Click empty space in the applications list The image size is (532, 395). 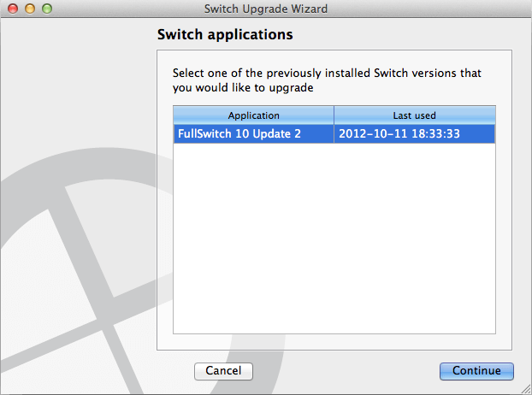click(334, 238)
